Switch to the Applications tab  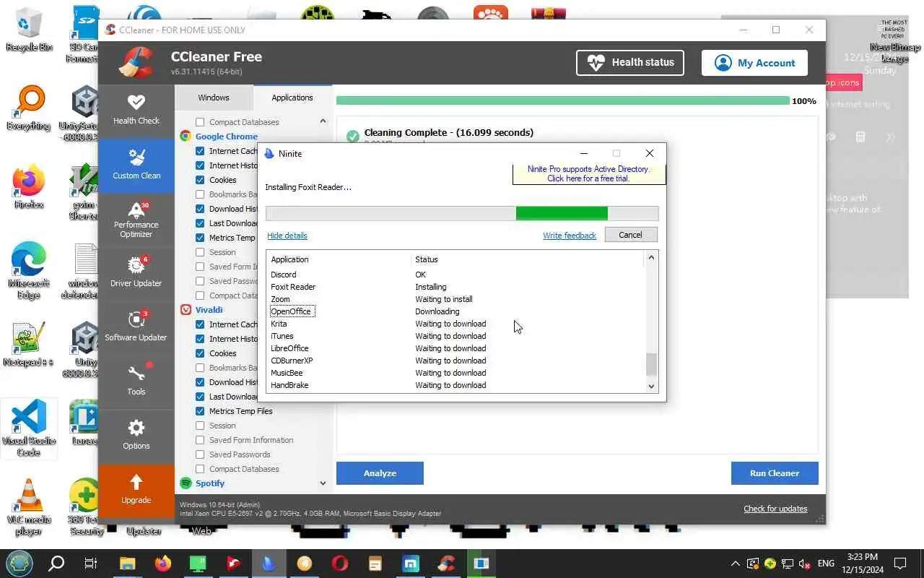(x=292, y=98)
